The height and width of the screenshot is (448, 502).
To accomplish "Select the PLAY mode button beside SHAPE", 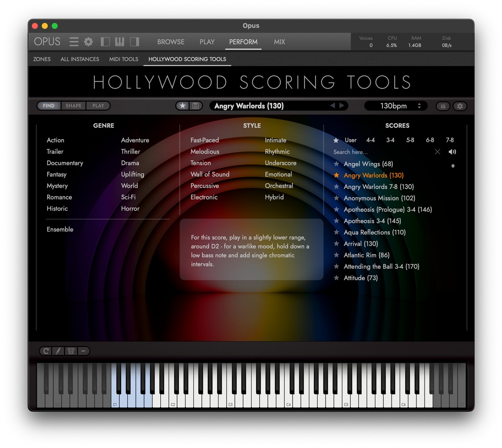I will pos(98,106).
